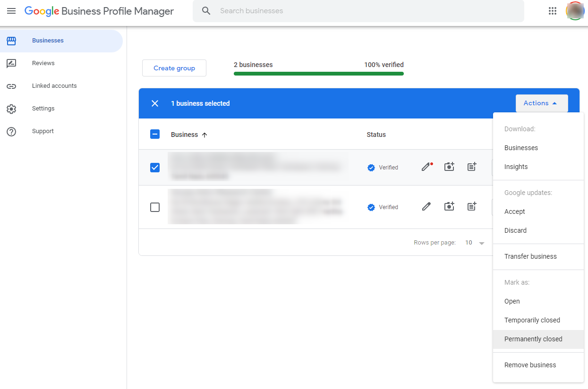The width and height of the screenshot is (588, 389).
Task: Choose Transfer business option
Action: (x=538, y=256)
